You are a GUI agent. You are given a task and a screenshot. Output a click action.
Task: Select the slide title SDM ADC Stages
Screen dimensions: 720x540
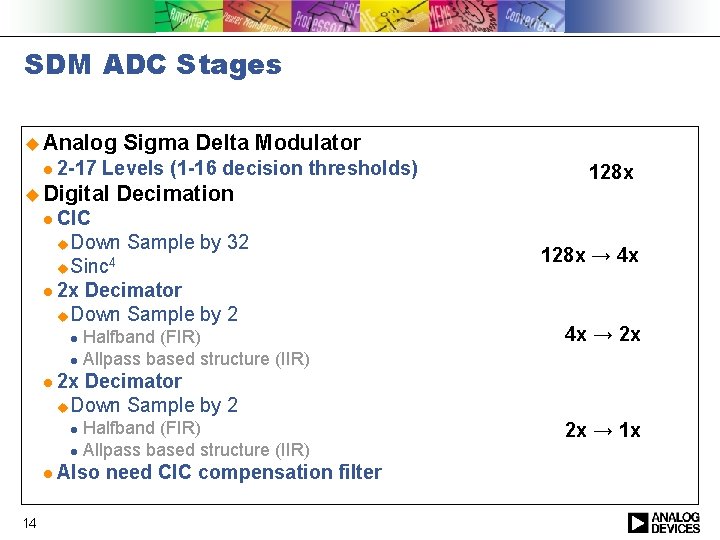click(153, 66)
